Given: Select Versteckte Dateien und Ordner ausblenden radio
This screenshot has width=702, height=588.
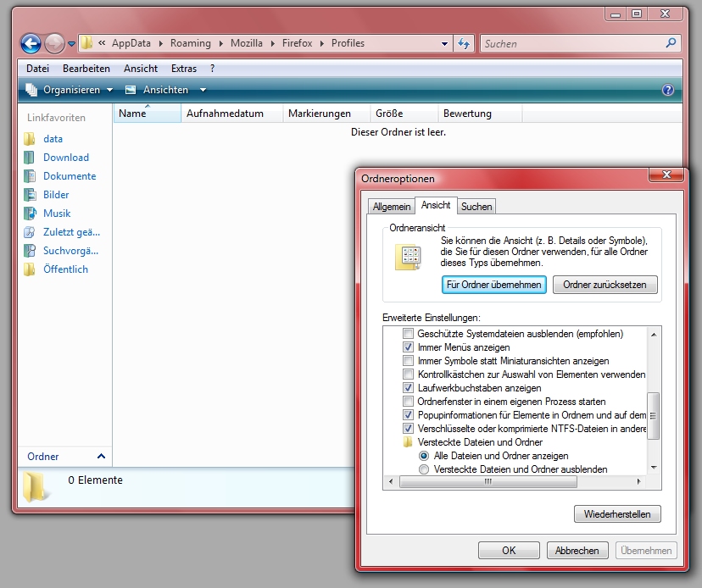Looking at the screenshot, I should 424,469.
